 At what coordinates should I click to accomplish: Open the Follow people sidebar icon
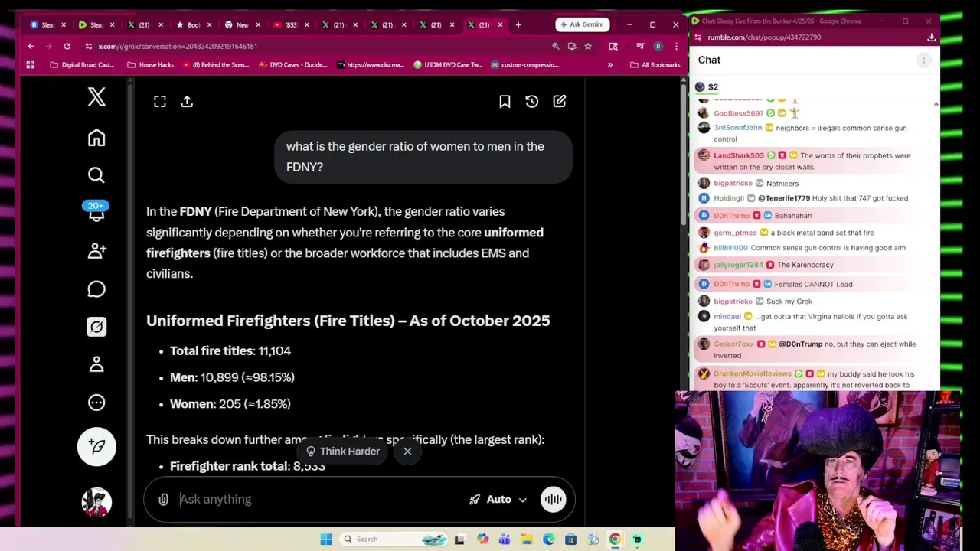(x=96, y=251)
